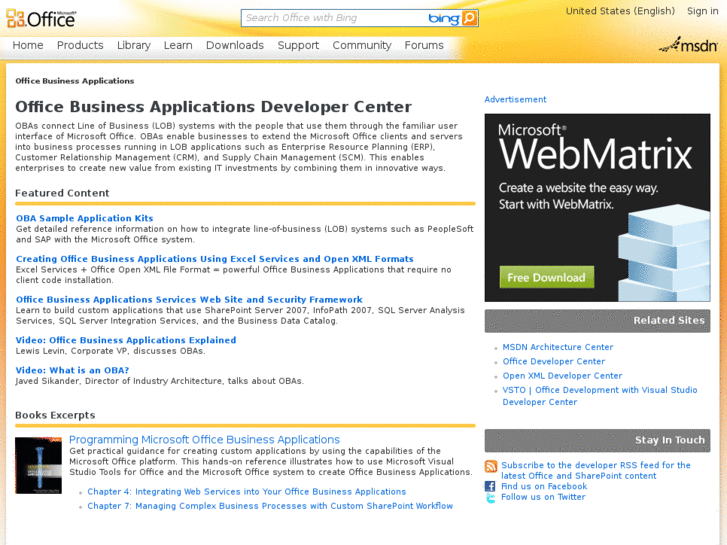Open VSTO Office Development Developer Center link
The image size is (727, 545).
[600, 396]
